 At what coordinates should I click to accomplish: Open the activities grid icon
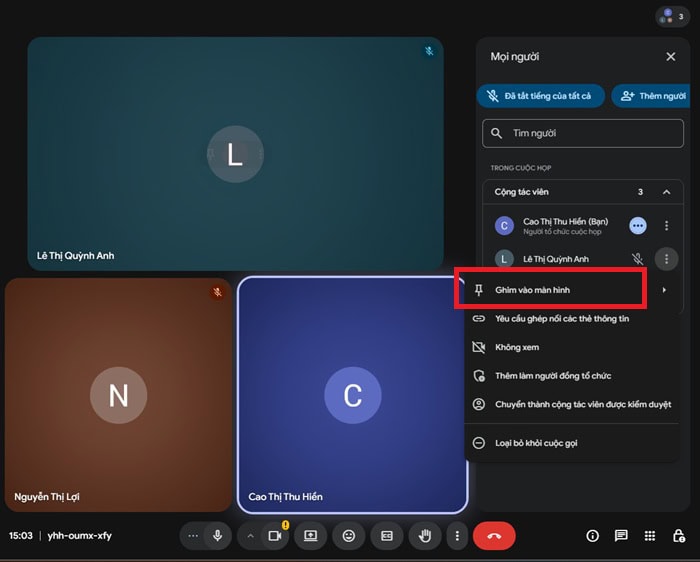650,535
